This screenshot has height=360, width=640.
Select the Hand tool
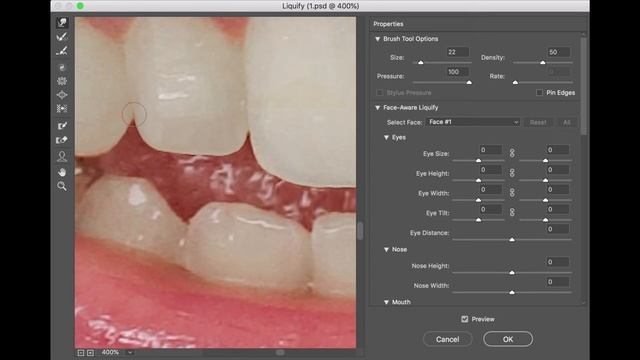pyautogui.click(x=62, y=172)
